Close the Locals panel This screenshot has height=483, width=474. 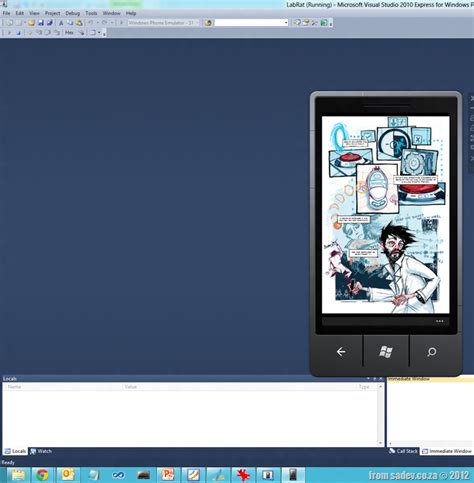[x=381, y=379]
